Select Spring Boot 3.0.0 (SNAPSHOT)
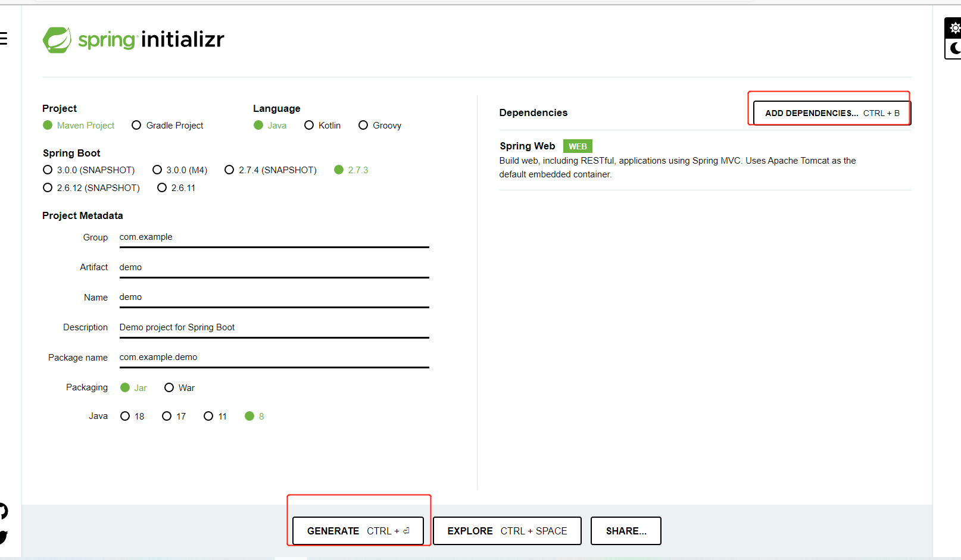The height and width of the screenshot is (560, 961). point(48,170)
